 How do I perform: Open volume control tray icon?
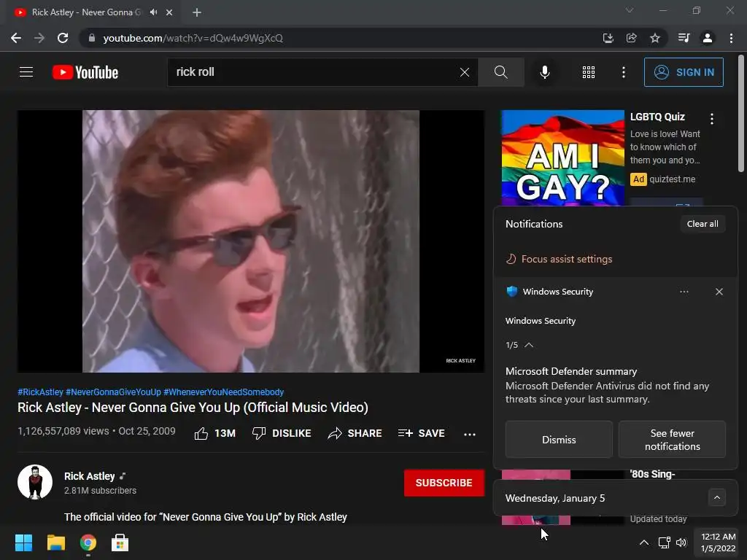coord(682,542)
